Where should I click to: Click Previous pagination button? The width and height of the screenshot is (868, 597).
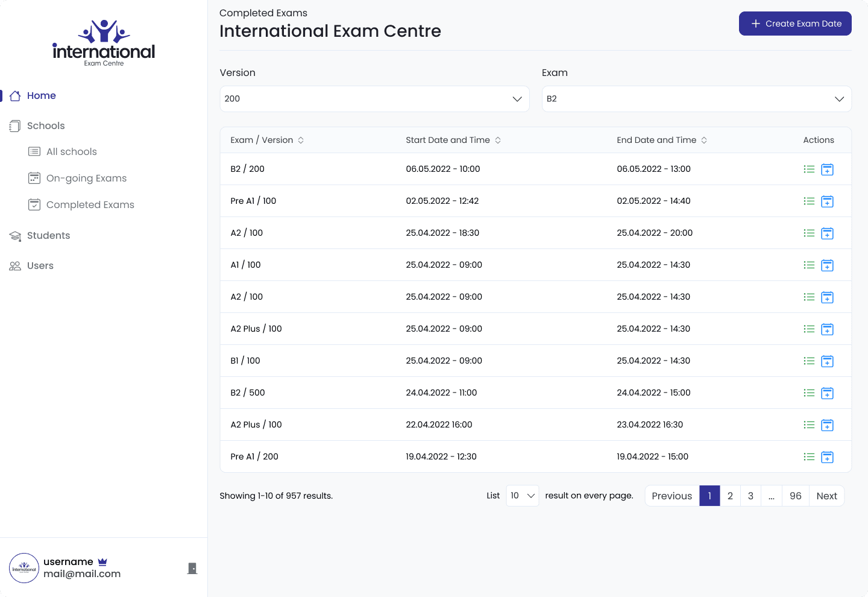672,496
